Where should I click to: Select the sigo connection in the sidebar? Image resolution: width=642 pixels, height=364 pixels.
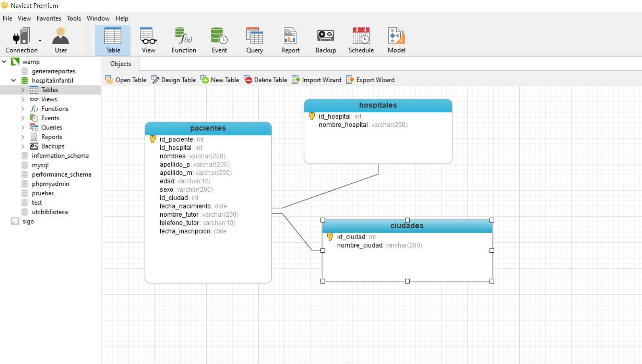(x=28, y=221)
